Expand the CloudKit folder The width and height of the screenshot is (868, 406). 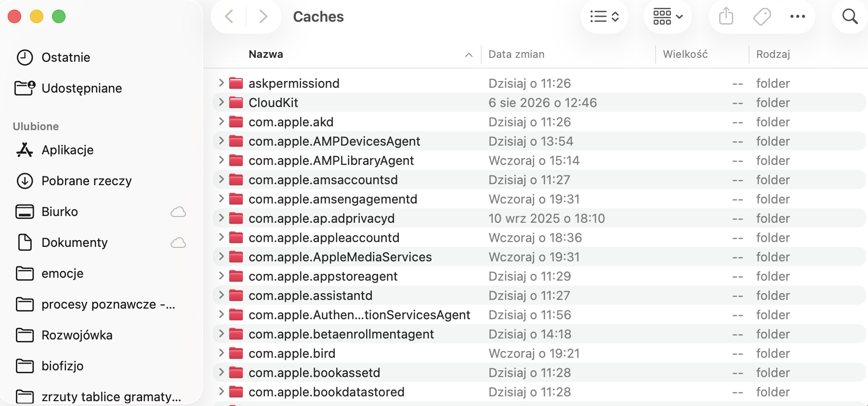point(221,102)
